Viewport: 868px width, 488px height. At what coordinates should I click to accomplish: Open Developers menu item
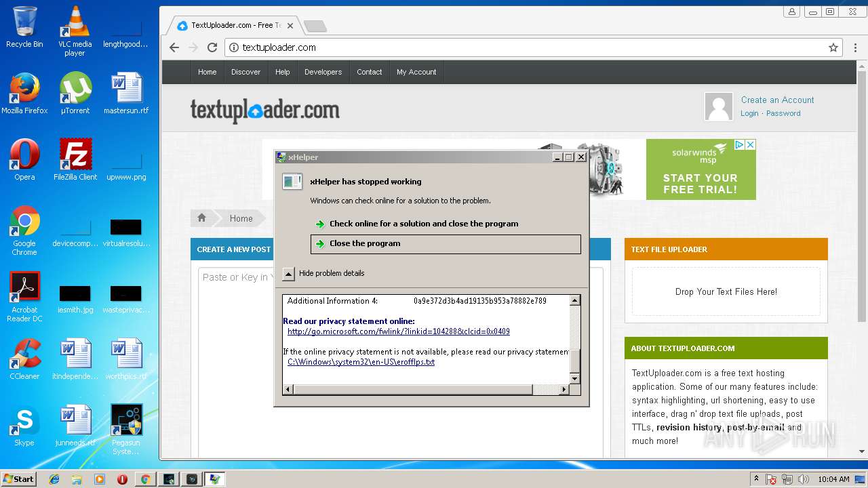(x=323, y=72)
